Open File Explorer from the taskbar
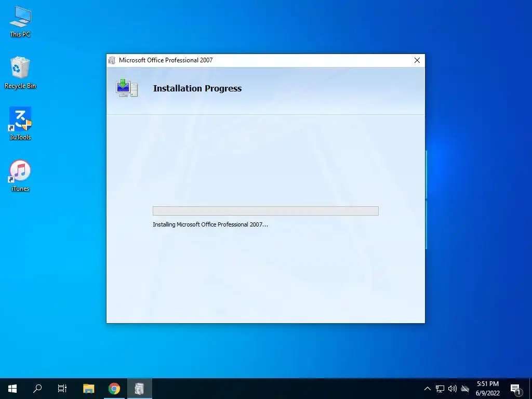This screenshot has width=532, height=399. click(x=89, y=389)
